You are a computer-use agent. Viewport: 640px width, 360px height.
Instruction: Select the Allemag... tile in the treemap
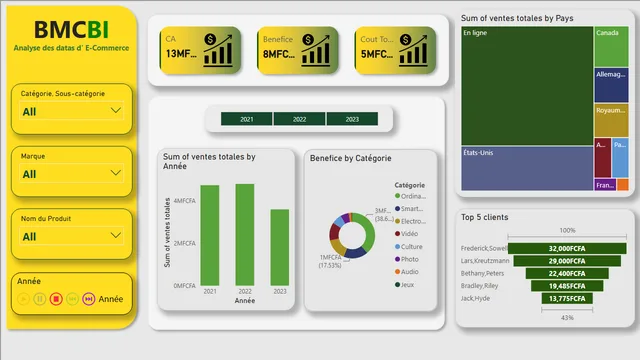611,85
